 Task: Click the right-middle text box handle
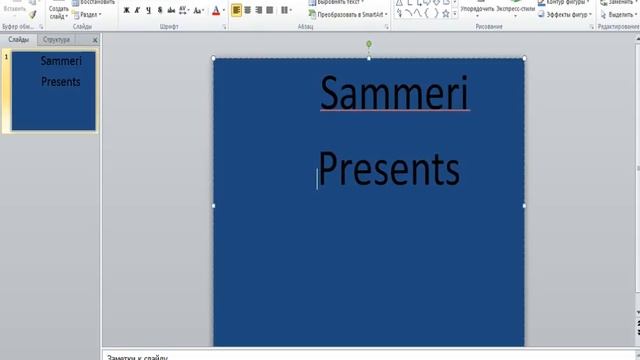tap(524, 206)
